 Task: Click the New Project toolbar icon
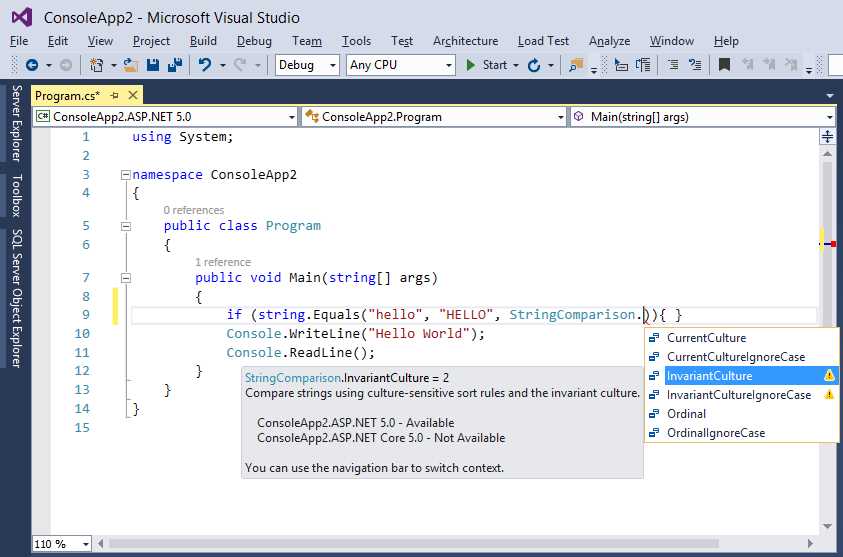pos(96,65)
